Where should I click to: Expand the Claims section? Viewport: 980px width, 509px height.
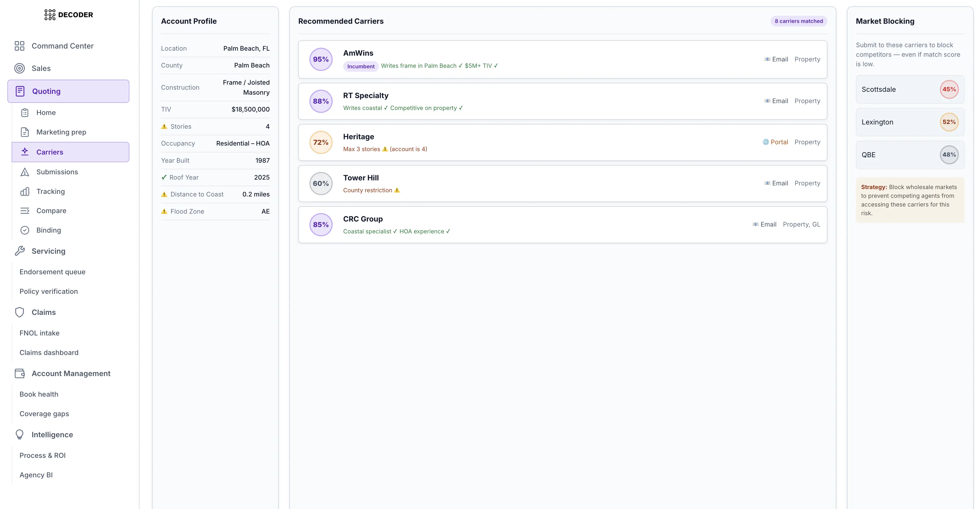43,313
